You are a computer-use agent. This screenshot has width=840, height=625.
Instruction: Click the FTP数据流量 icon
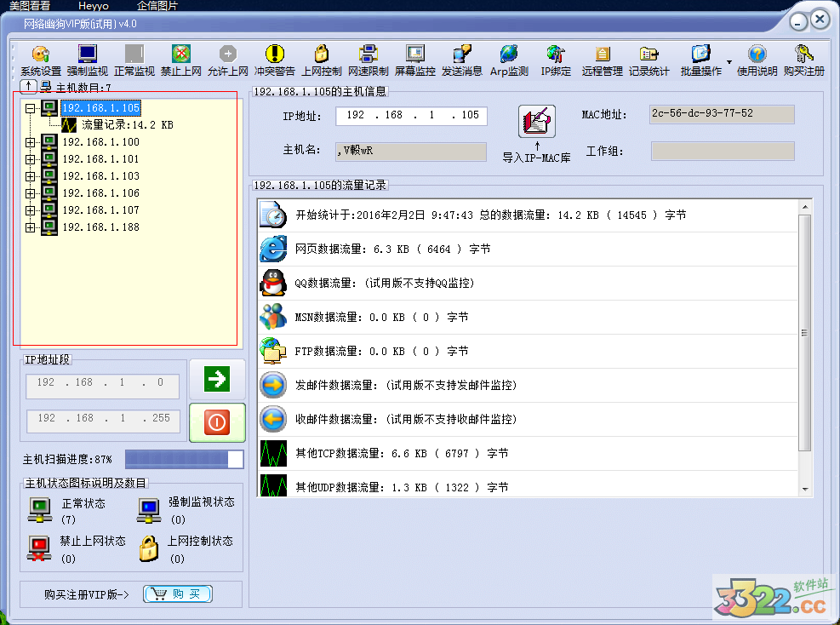pyautogui.click(x=273, y=351)
